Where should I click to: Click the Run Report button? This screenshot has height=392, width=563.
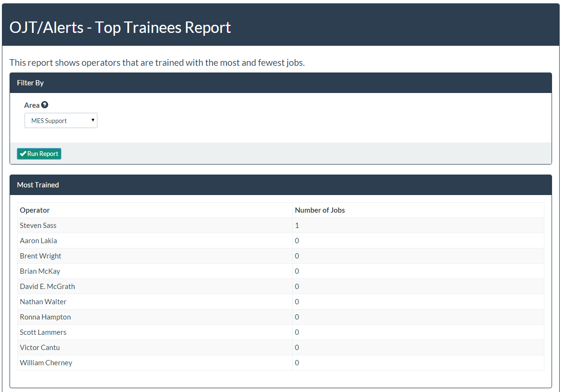coord(39,154)
